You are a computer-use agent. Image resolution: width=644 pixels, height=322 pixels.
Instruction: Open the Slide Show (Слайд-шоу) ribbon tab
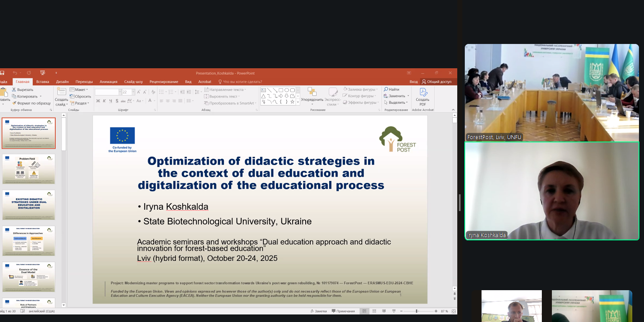point(134,82)
